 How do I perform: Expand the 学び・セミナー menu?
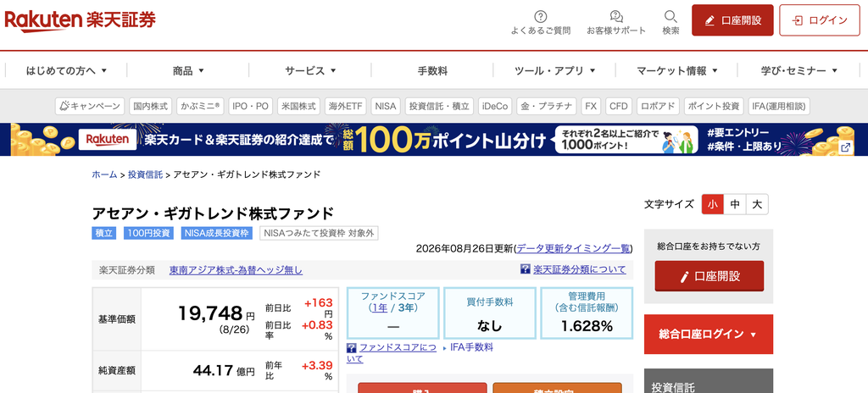tap(798, 70)
